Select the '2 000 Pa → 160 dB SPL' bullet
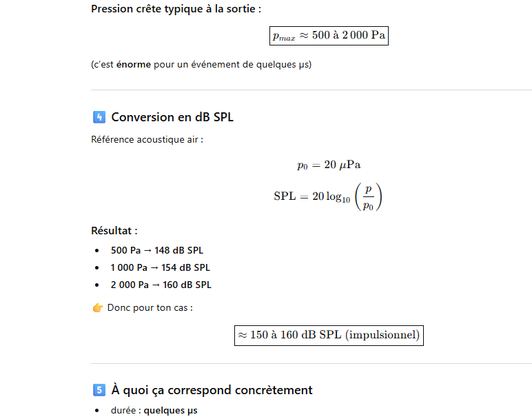532x419 pixels. pos(161,285)
